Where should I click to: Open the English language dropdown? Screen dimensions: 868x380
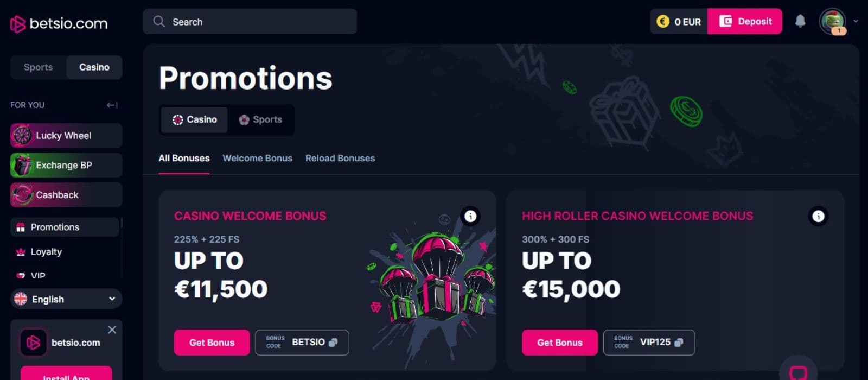tap(66, 299)
